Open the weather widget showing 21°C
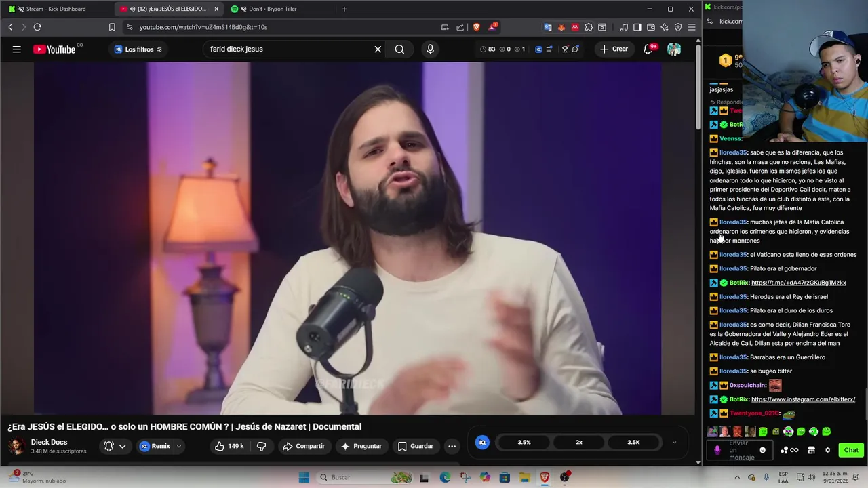 [37, 477]
